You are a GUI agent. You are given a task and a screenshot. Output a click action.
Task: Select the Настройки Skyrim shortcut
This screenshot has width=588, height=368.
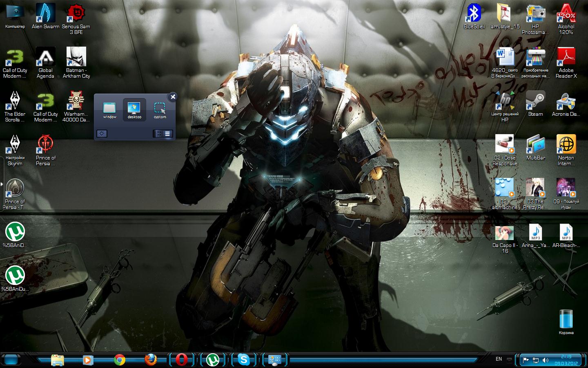click(15, 150)
